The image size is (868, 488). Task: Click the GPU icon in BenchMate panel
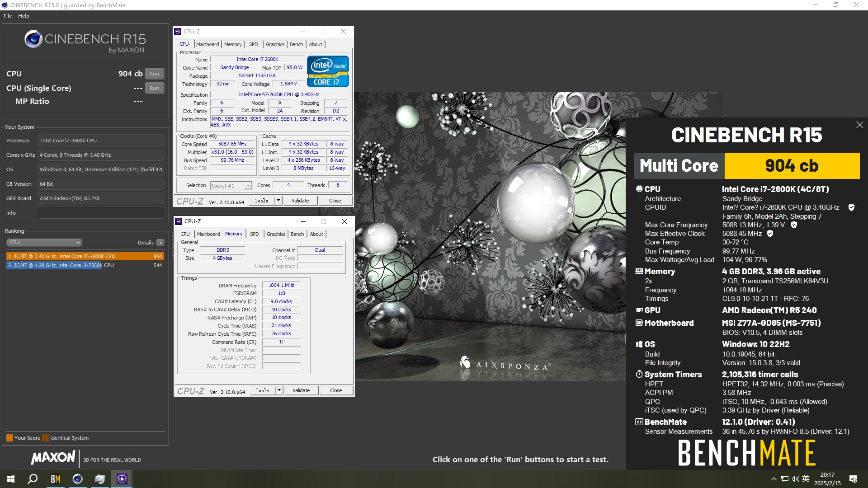click(x=639, y=310)
